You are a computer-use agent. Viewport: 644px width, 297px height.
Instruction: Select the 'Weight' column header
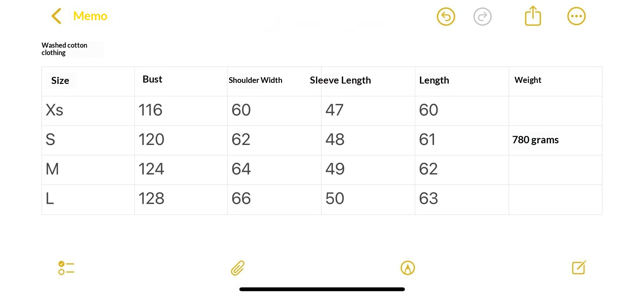pyautogui.click(x=528, y=80)
